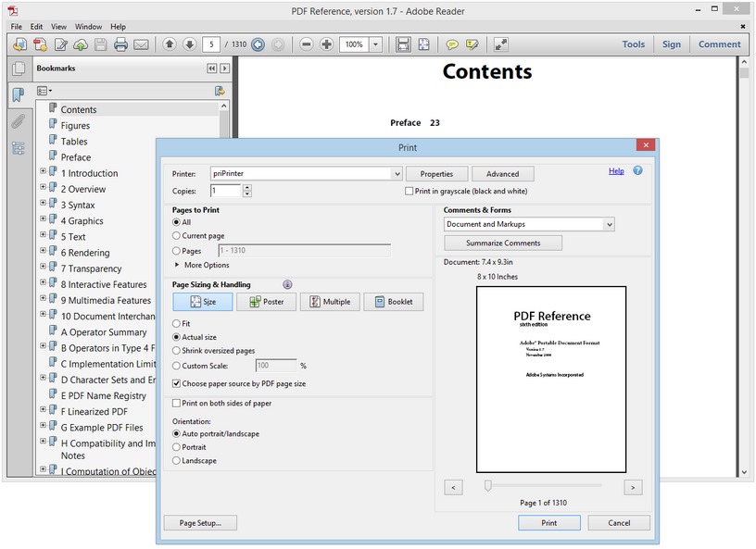Expand the 9 Multimedia Features bookmark

[x=43, y=298]
